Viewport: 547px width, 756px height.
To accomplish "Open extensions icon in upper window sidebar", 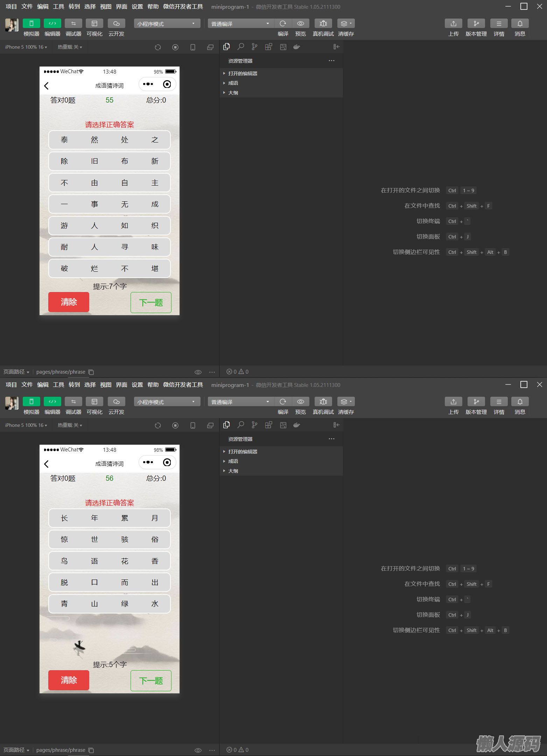I will click(x=268, y=47).
